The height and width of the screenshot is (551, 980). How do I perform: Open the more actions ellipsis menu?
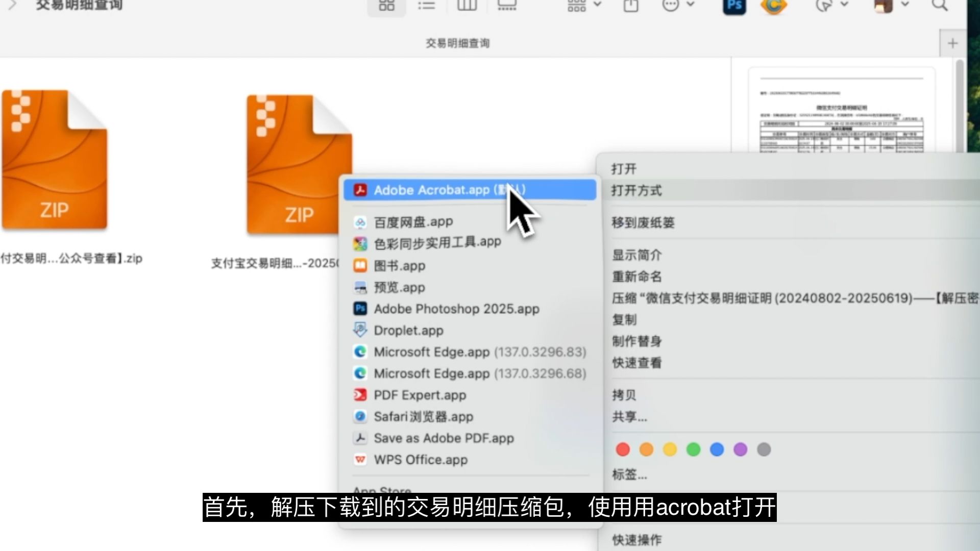pos(677,6)
